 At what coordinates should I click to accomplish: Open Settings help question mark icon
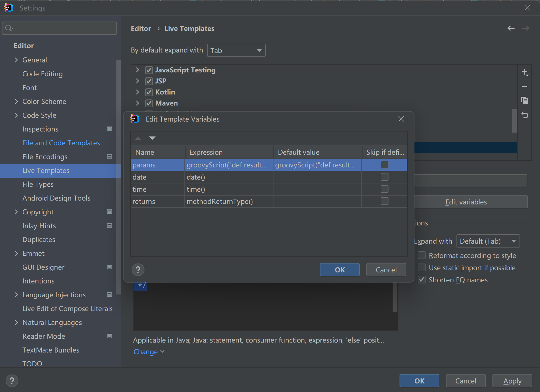(x=12, y=381)
